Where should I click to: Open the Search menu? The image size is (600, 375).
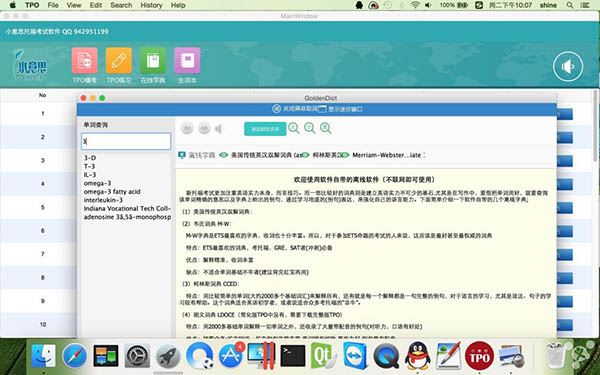click(121, 5)
